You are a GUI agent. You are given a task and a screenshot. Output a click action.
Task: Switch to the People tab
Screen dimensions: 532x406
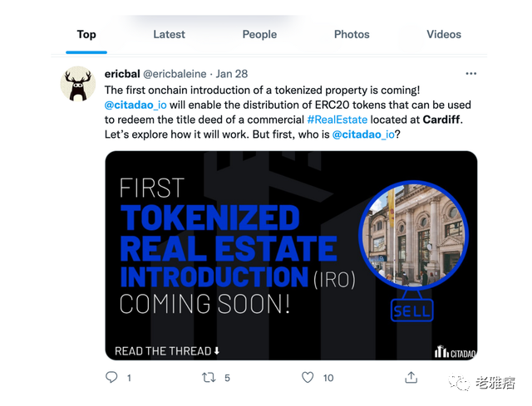pyautogui.click(x=259, y=34)
